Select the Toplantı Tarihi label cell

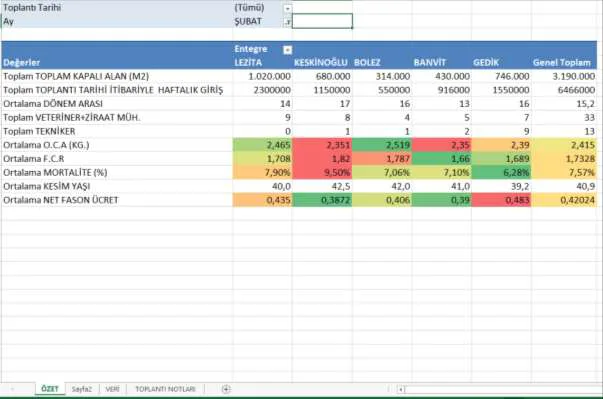(x=117, y=7)
